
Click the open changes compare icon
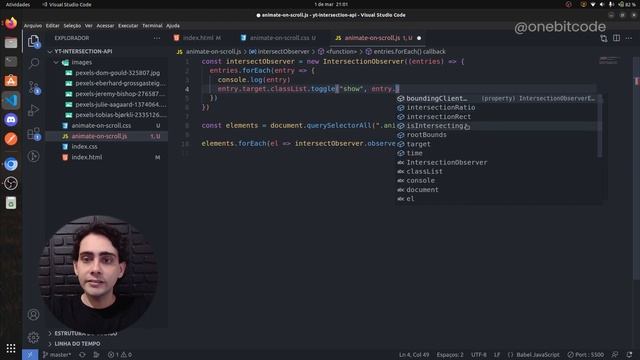[604, 38]
